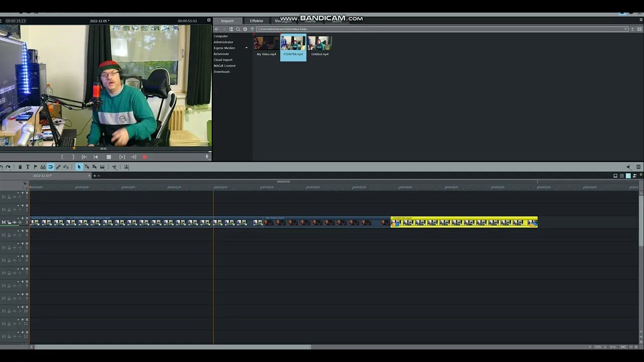Set a chapter marker with flag icon
644x362 pixels.
pyautogui.click(x=35, y=167)
